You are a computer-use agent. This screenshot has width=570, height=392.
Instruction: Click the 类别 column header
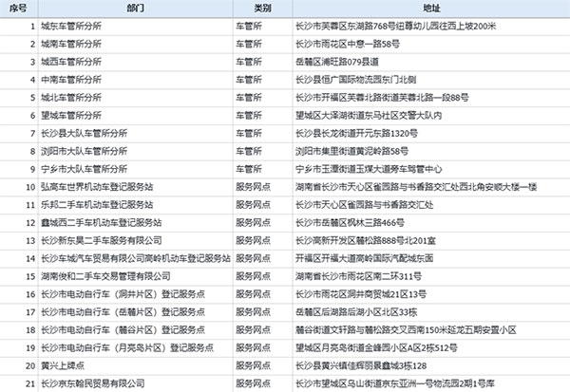click(x=262, y=9)
